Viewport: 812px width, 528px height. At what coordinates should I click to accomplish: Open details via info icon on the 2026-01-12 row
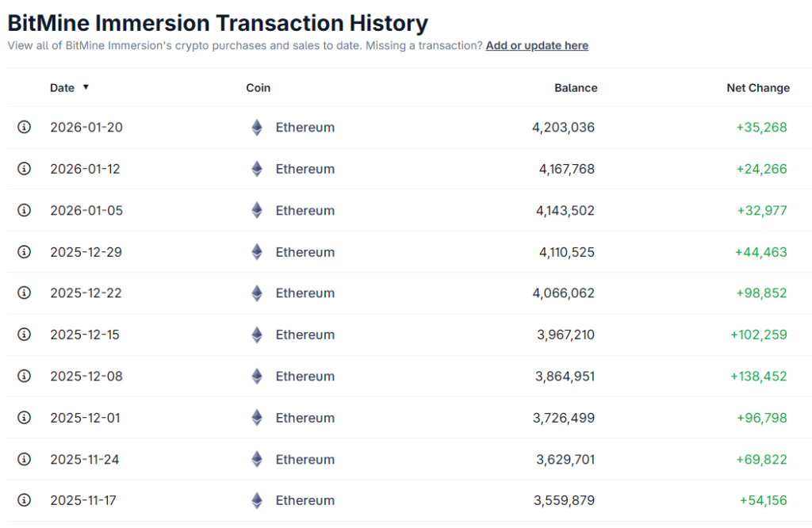pos(24,169)
